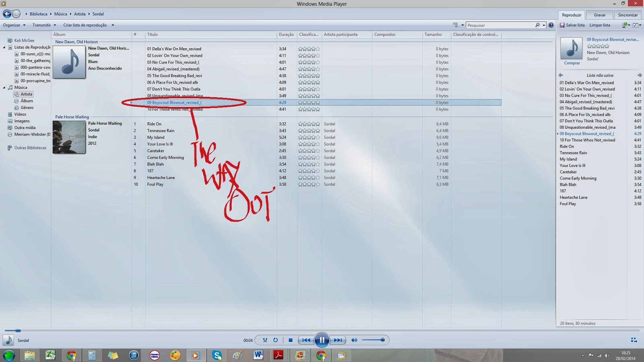Switch to Now Playing view icon
Image resolution: width=644 pixels, height=362 pixels.
coord(634,340)
